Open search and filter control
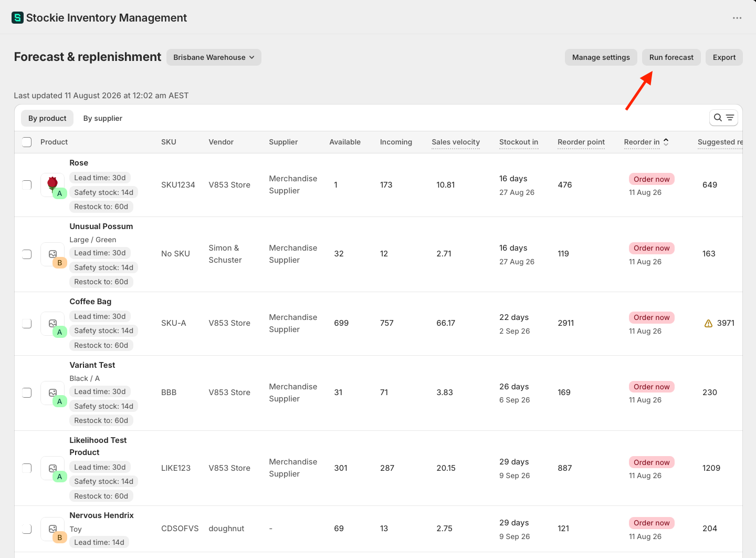This screenshot has height=558, width=756. [x=723, y=118]
